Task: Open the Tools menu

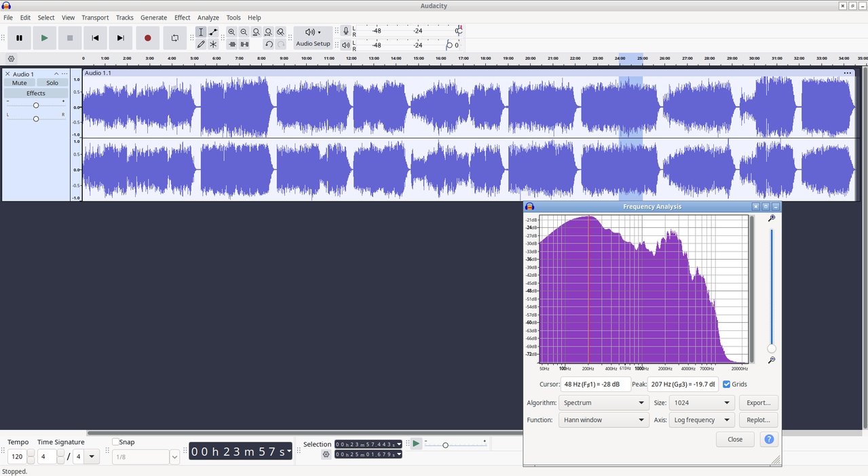Action: (233, 18)
